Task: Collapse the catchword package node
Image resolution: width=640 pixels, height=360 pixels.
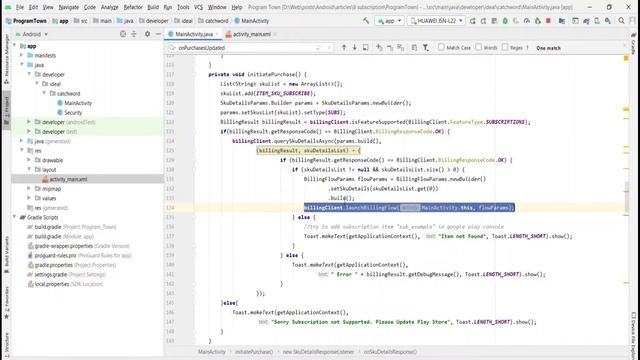Action: 44,93
